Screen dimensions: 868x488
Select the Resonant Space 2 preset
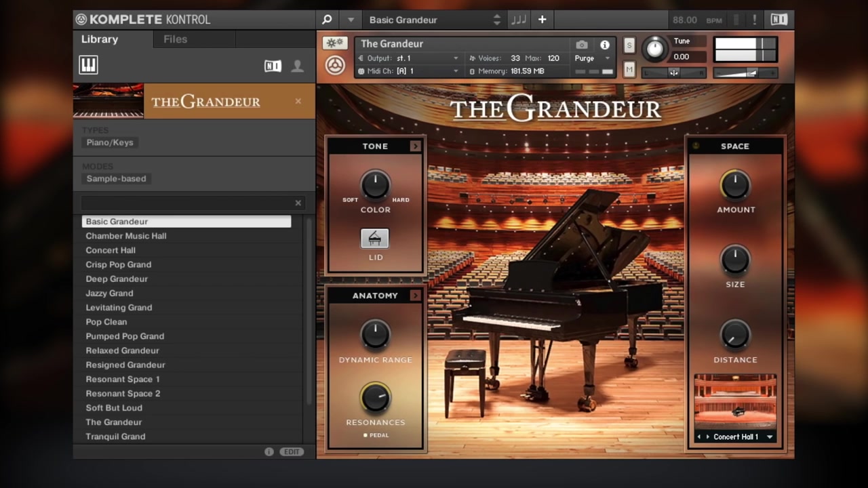click(186, 393)
